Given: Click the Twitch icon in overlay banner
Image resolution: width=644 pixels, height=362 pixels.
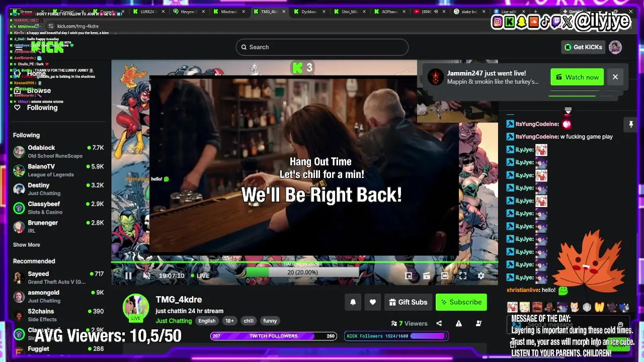Looking at the screenshot, I should [556, 22].
